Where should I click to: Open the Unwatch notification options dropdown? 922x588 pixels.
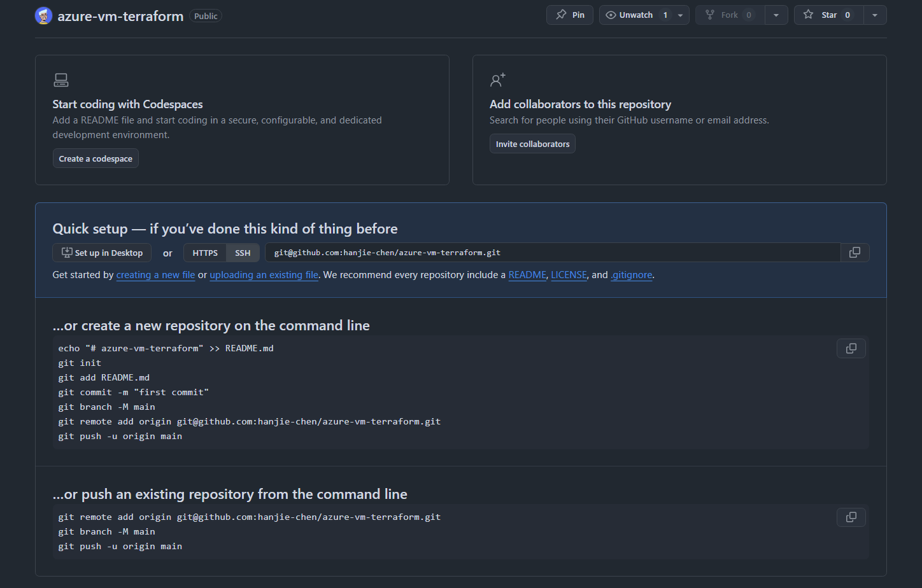point(681,14)
